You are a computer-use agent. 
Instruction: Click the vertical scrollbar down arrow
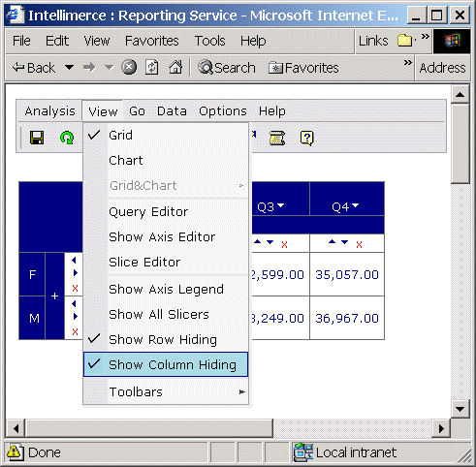[460, 409]
